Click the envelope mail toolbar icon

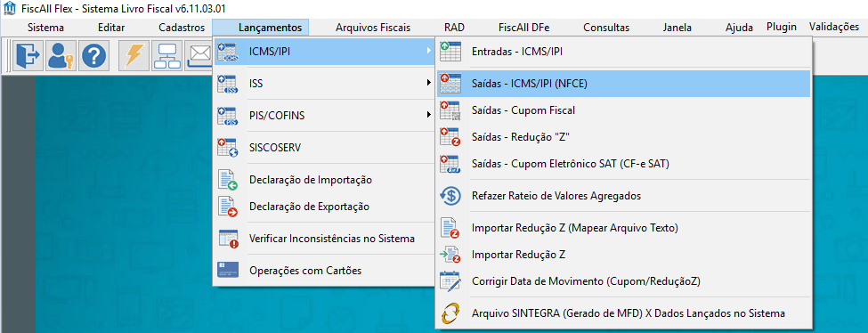click(199, 56)
